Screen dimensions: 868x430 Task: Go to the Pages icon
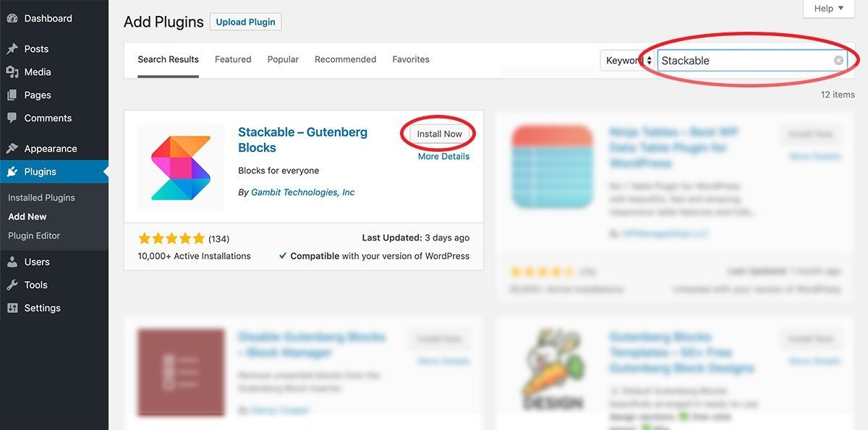(12, 95)
